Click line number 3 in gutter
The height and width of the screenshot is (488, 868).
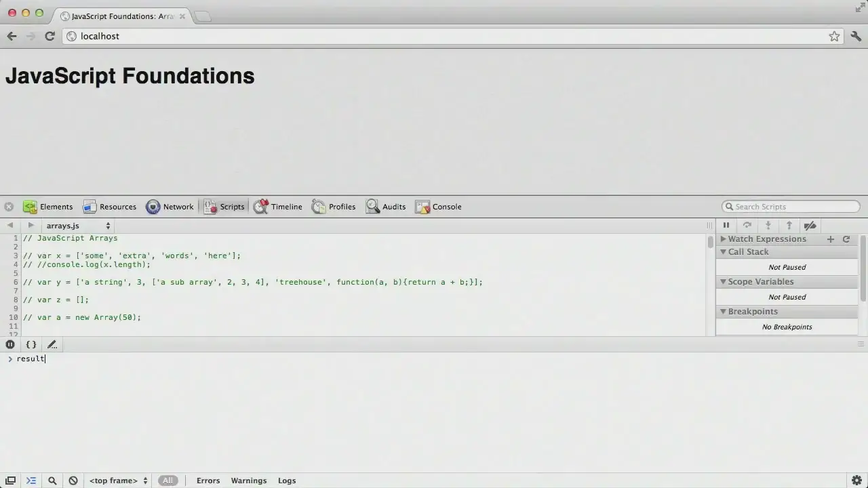(15, 256)
